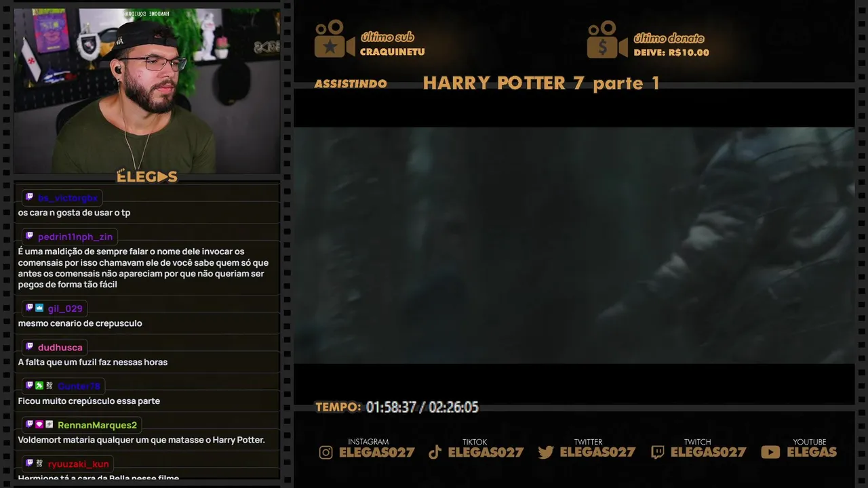Open chat user bs_victorgbx
This screenshot has width=868, height=488.
[68, 198]
